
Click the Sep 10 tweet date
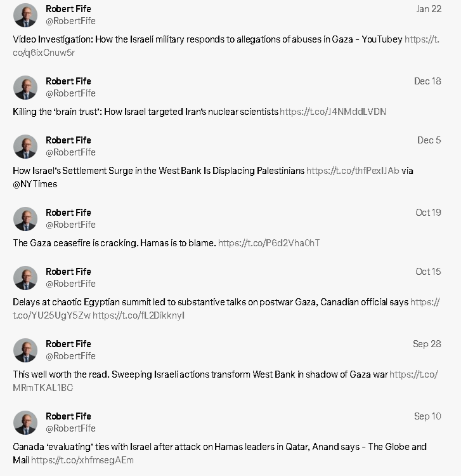427,416
